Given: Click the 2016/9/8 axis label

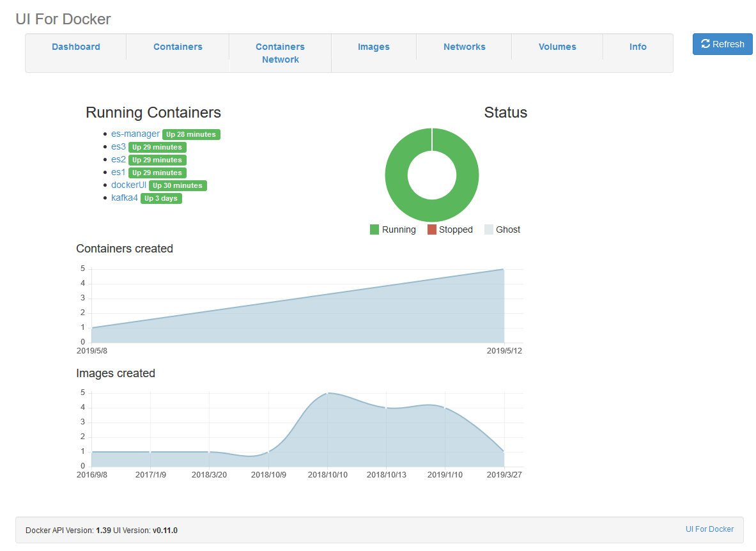Looking at the screenshot, I should pos(91,475).
